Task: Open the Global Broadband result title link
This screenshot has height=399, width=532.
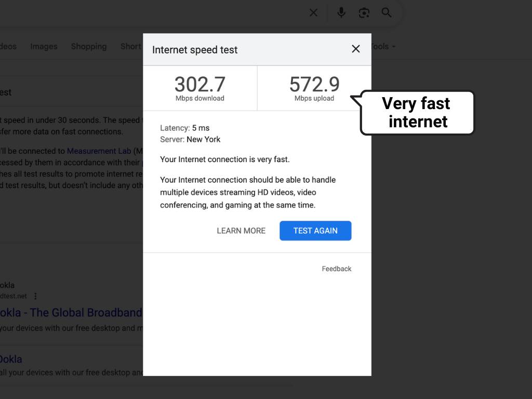Action: click(x=71, y=312)
